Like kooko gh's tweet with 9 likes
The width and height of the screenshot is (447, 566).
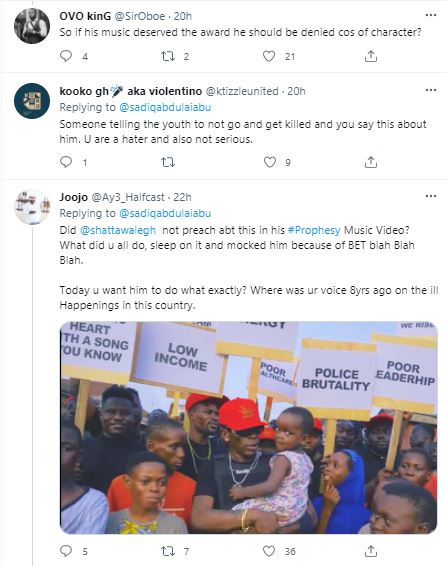point(269,162)
